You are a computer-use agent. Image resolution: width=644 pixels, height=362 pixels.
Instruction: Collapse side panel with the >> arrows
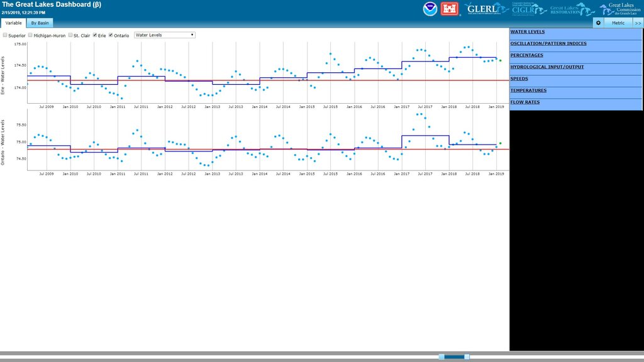click(637, 23)
